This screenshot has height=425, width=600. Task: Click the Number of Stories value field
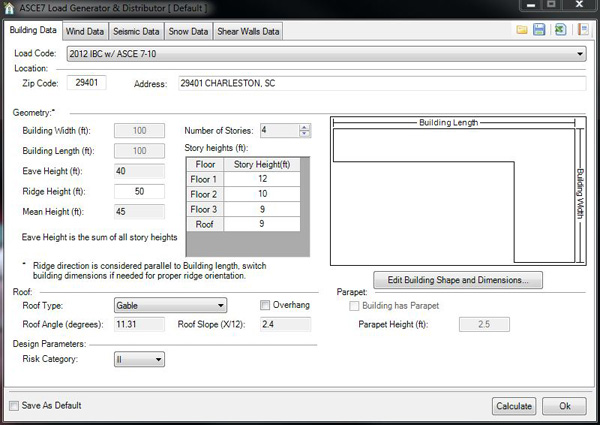[280, 130]
